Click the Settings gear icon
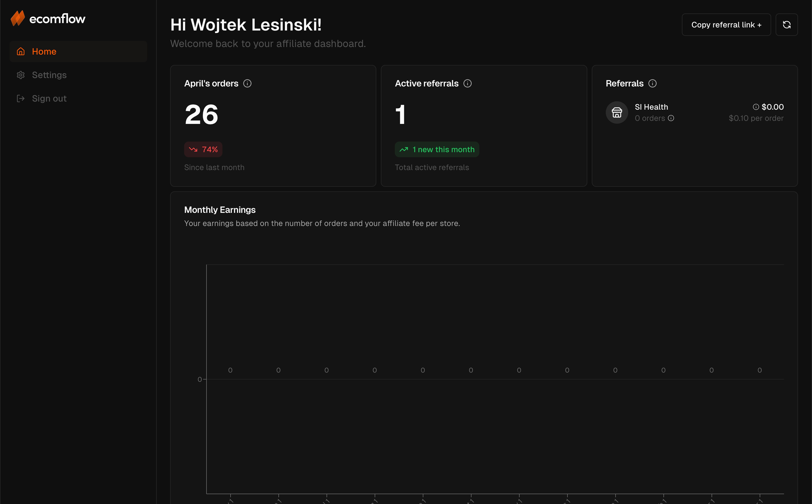The height and width of the screenshot is (504, 812). click(21, 75)
